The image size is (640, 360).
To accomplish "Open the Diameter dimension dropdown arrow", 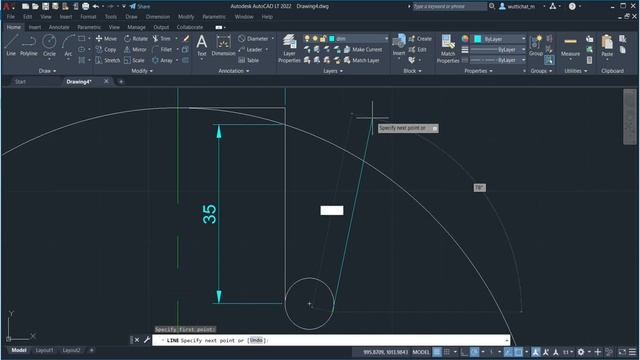I will click(x=273, y=39).
